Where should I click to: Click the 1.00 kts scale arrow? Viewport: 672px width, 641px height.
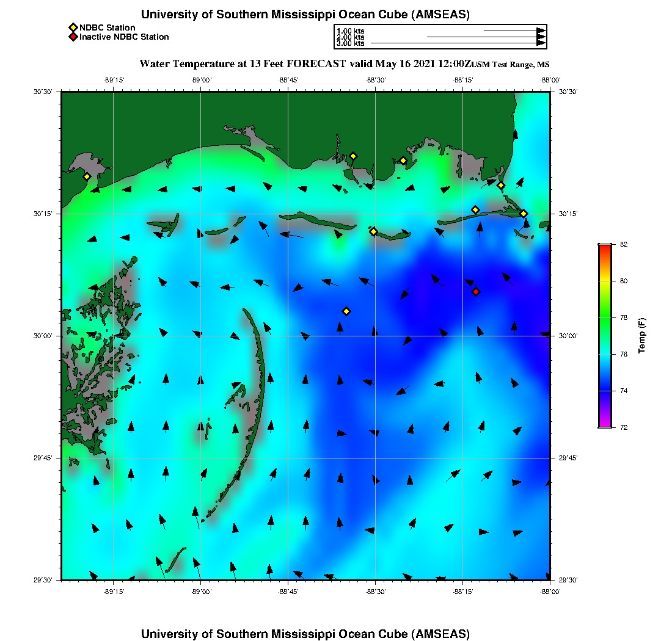pos(514,30)
